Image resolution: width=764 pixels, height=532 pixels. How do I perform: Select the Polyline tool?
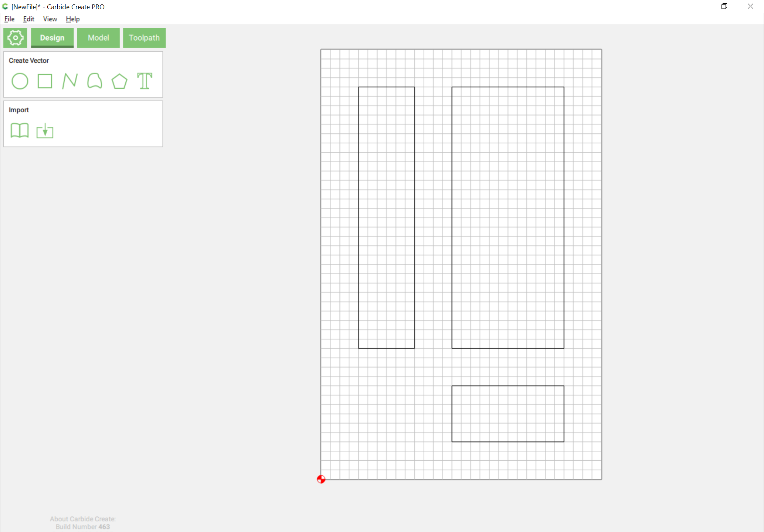point(70,81)
